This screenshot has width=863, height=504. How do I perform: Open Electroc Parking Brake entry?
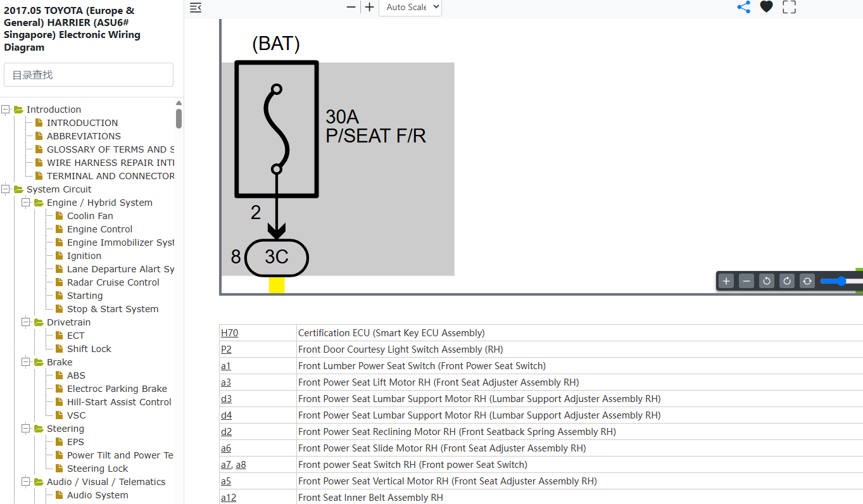click(x=117, y=389)
